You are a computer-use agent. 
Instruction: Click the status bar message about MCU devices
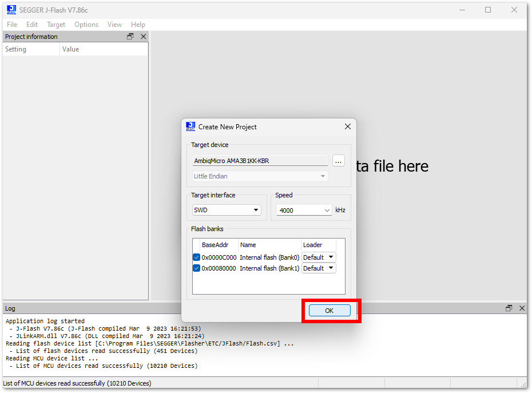[x=77, y=383]
